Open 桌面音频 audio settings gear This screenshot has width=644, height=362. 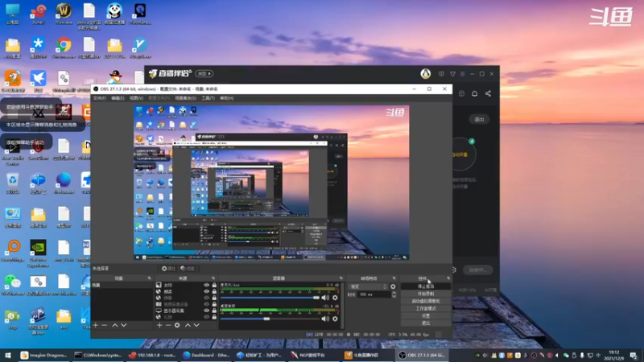[335, 319]
